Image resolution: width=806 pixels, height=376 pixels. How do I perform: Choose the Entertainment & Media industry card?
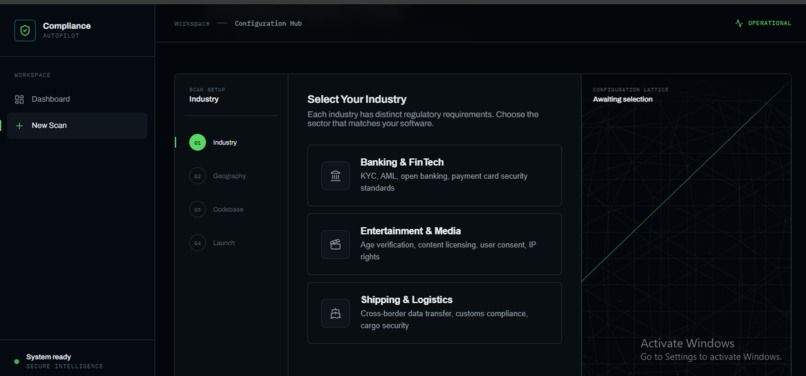tap(434, 244)
